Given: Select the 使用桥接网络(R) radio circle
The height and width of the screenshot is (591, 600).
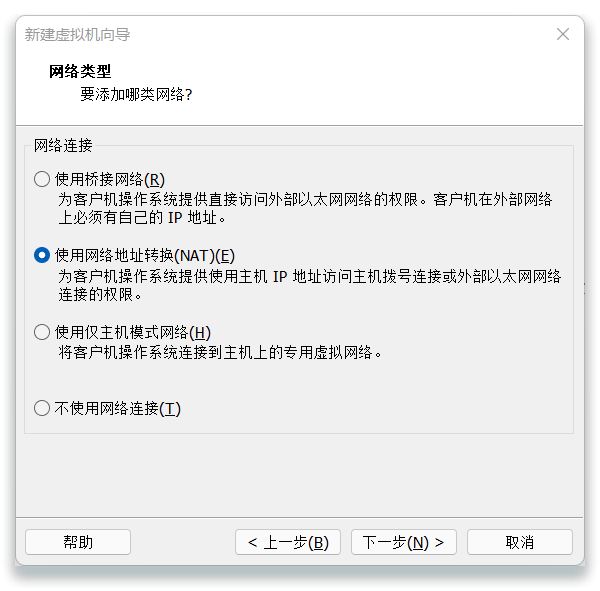Looking at the screenshot, I should point(42,179).
